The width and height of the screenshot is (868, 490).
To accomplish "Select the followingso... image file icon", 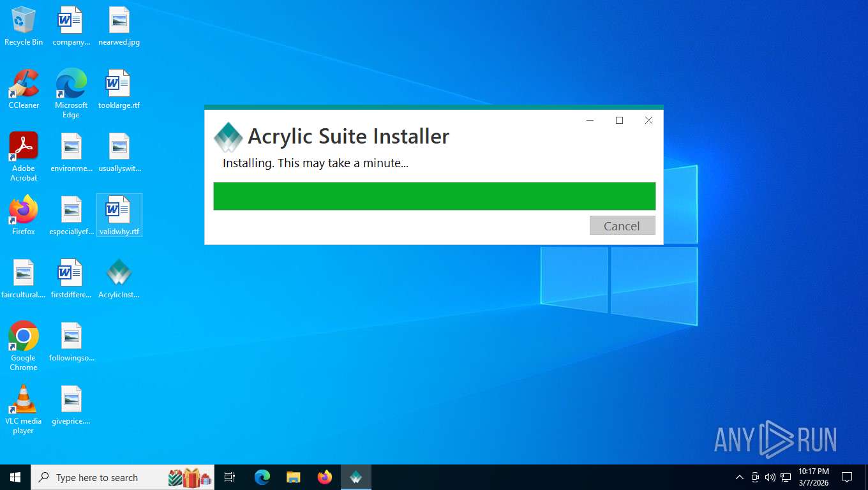I will pos(71,342).
